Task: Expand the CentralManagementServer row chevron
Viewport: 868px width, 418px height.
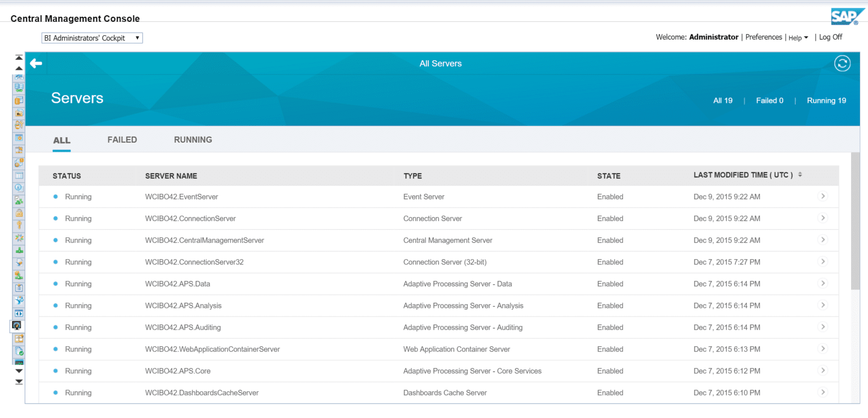Action: (x=823, y=239)
